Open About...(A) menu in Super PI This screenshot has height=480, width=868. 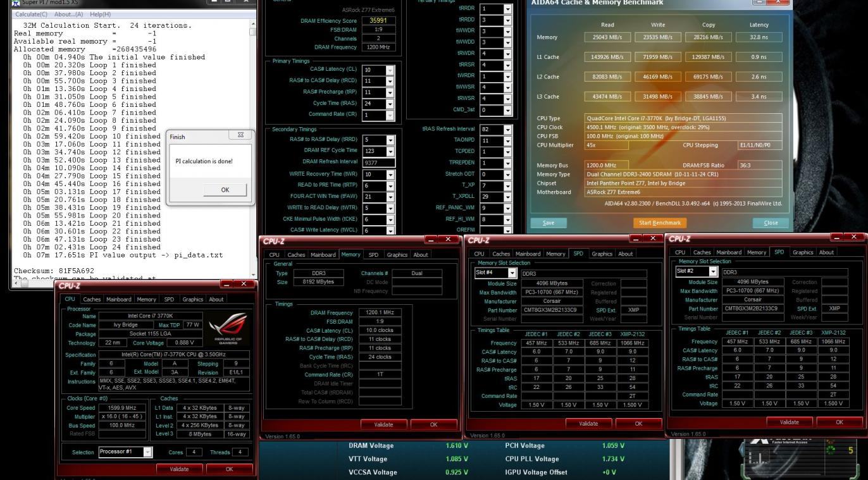pos(69,14)
